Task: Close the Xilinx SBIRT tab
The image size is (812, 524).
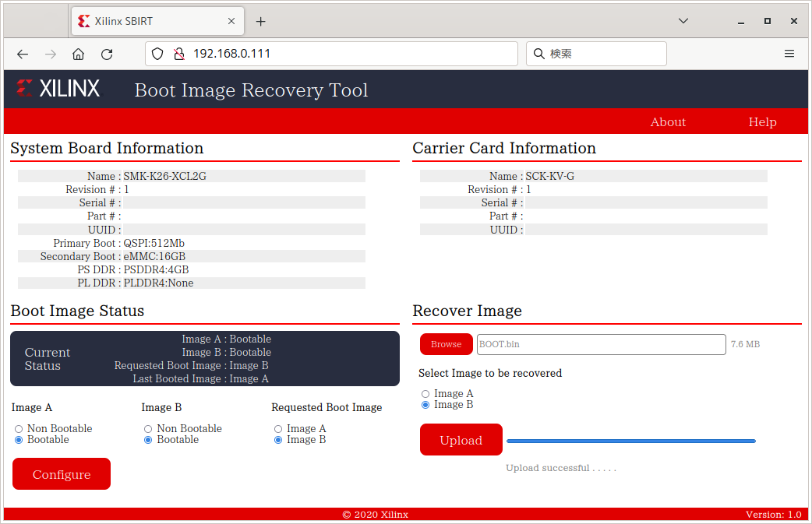Action: (231, 21)
